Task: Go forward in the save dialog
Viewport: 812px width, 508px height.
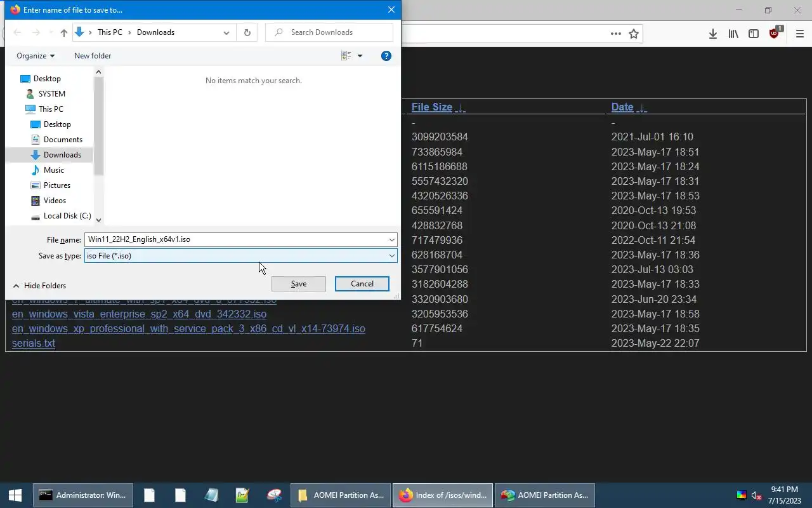Action: click(x=36, y=32)
